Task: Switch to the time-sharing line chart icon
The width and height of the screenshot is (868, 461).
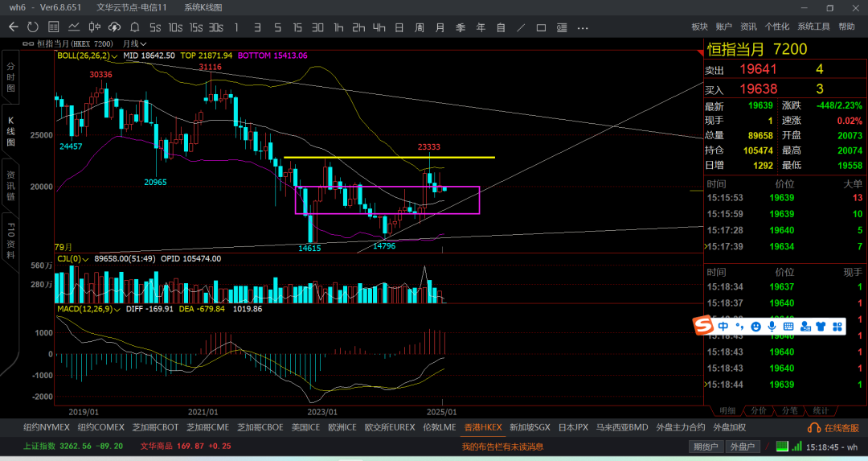Action: coord(74,27)
